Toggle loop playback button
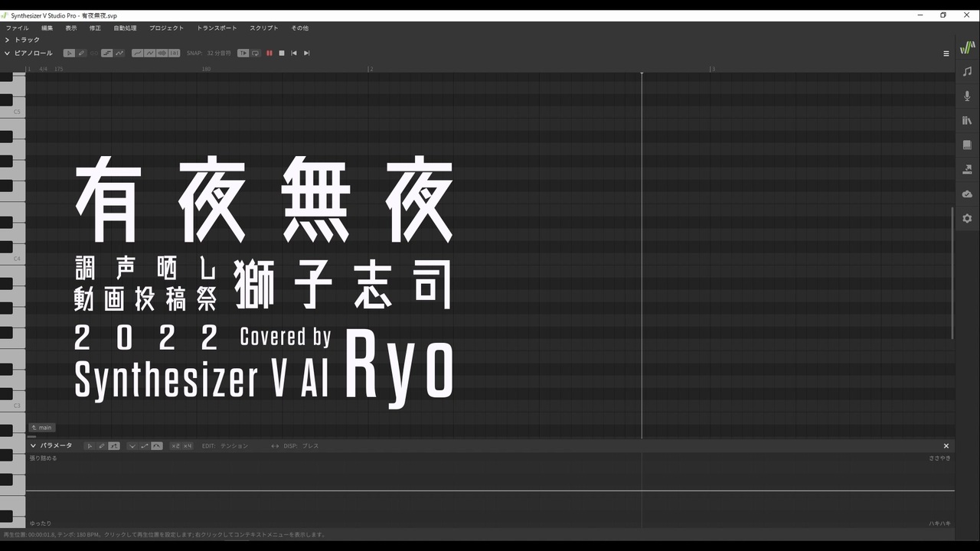Screen dimensions: 980x551 point(256,53)
